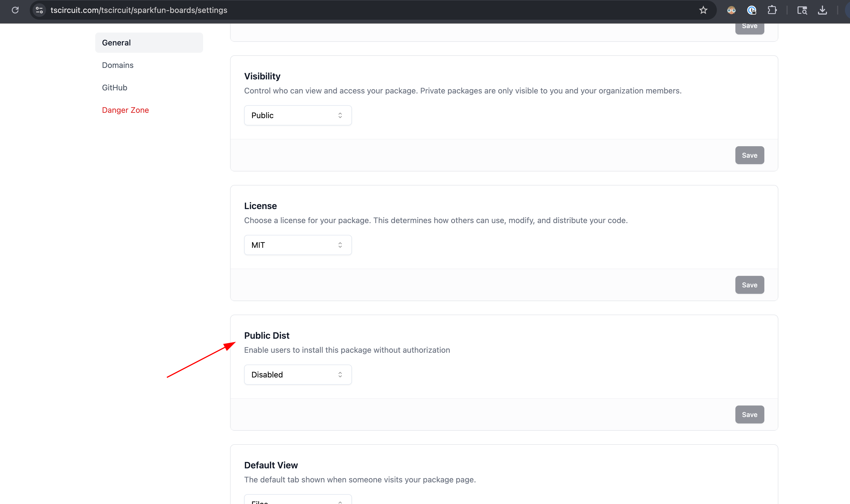Open the License selector showing MIT

(x=297, y=244)
